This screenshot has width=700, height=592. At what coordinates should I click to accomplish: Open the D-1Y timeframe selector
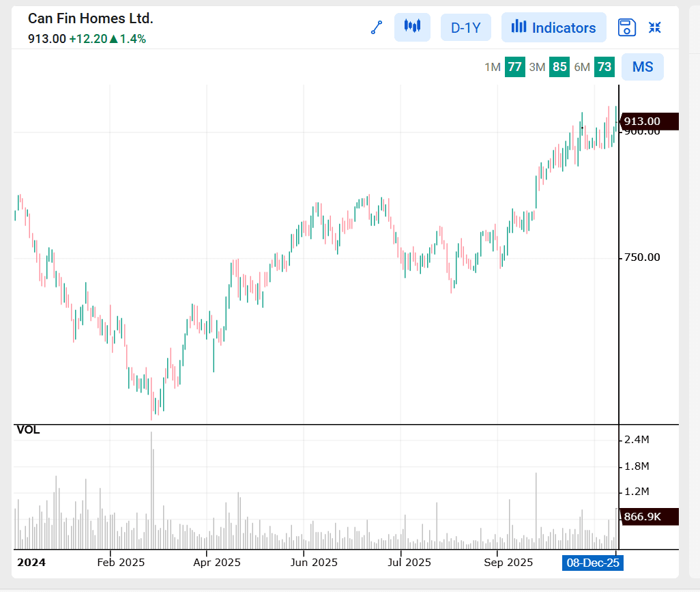(465, 28)
